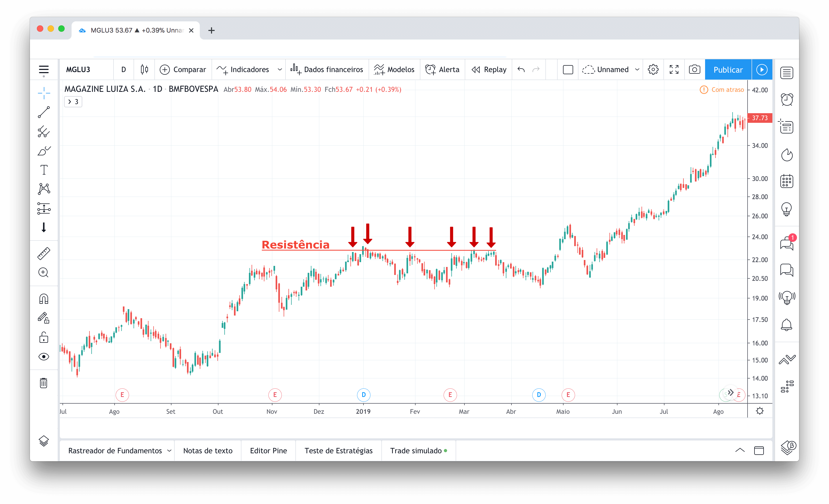829x504 pixels.
Task: Select the ruler measure tool
Action: [x=44, y=254]
